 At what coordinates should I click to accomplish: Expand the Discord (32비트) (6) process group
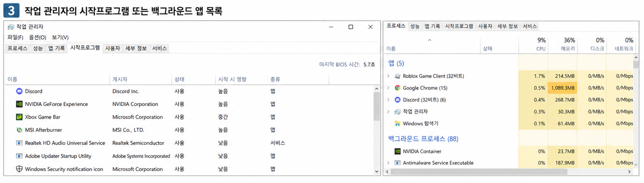tap(388, 100)
